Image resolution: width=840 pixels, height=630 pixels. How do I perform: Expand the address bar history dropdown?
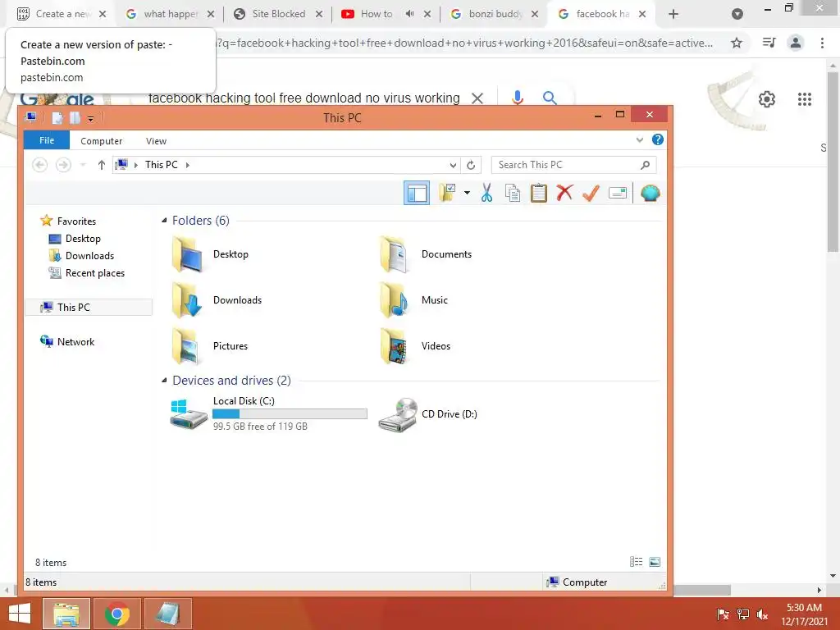[x=453, y=165]
